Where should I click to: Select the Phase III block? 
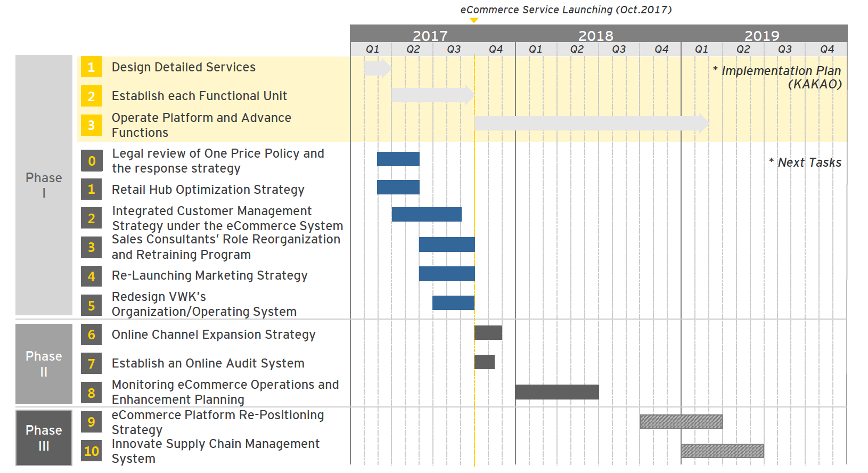point(44,438)
